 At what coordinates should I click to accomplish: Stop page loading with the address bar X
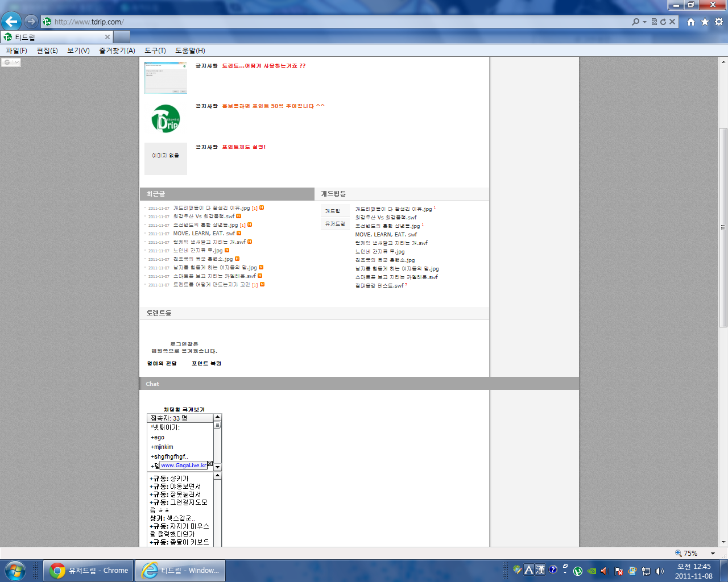click(672, 22)
